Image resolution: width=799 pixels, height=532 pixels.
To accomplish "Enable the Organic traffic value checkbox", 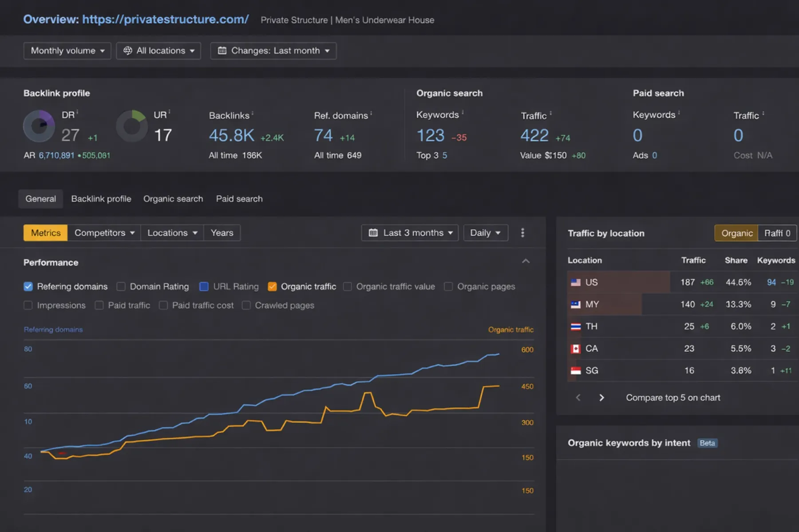I will [348, 287].
